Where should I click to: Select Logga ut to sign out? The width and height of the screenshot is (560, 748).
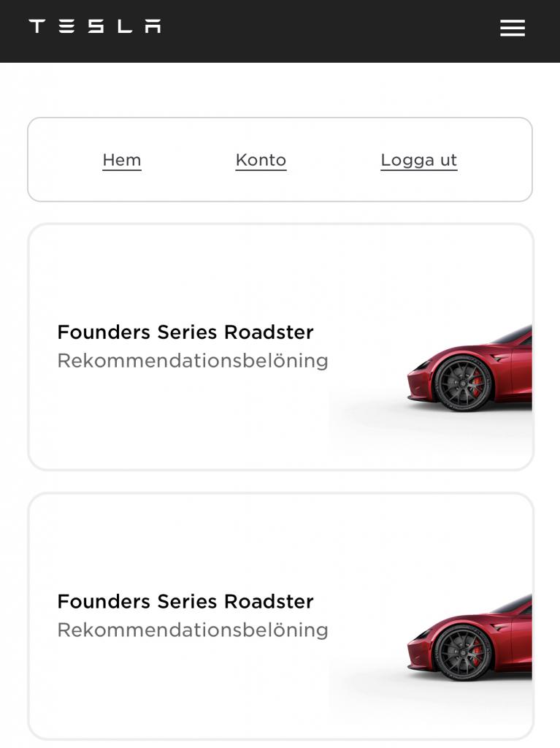click(x=419, y=160)
